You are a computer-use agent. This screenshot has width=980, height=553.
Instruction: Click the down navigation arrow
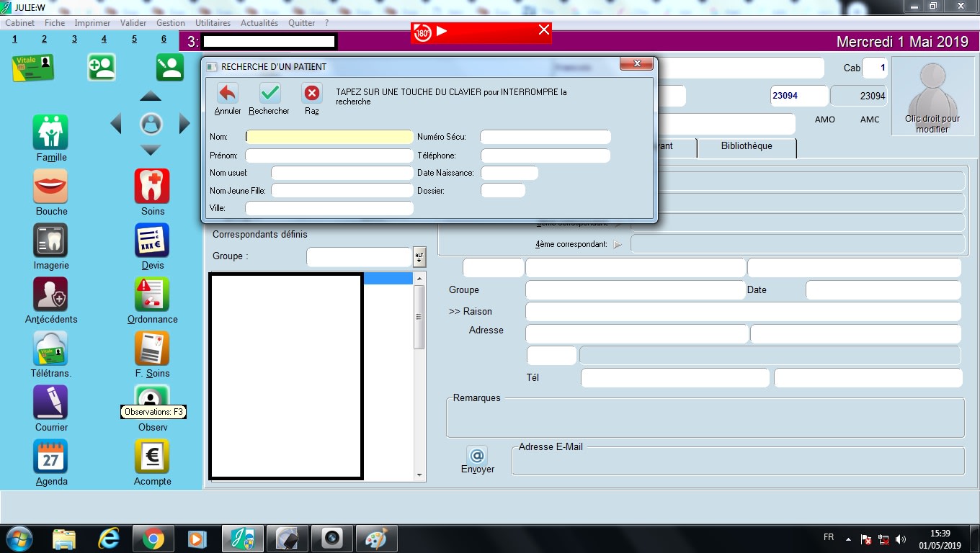tap(151, 150)
